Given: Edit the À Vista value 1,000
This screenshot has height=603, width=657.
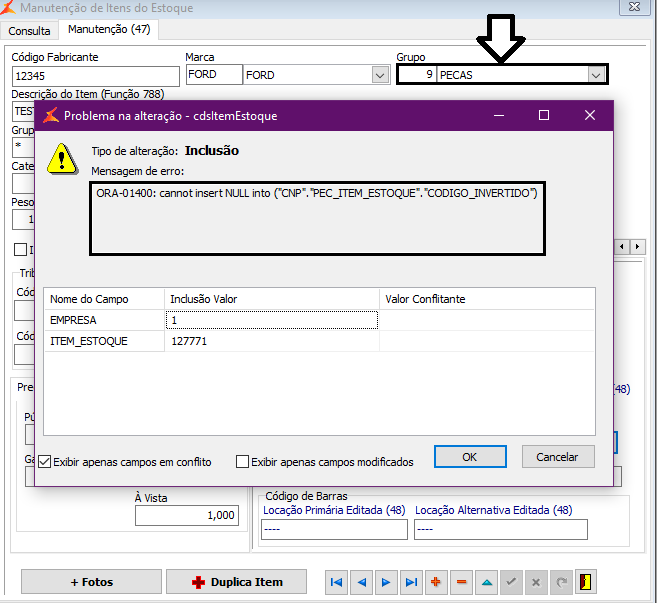Looking at the screenshot, I should tap(187, 515).
